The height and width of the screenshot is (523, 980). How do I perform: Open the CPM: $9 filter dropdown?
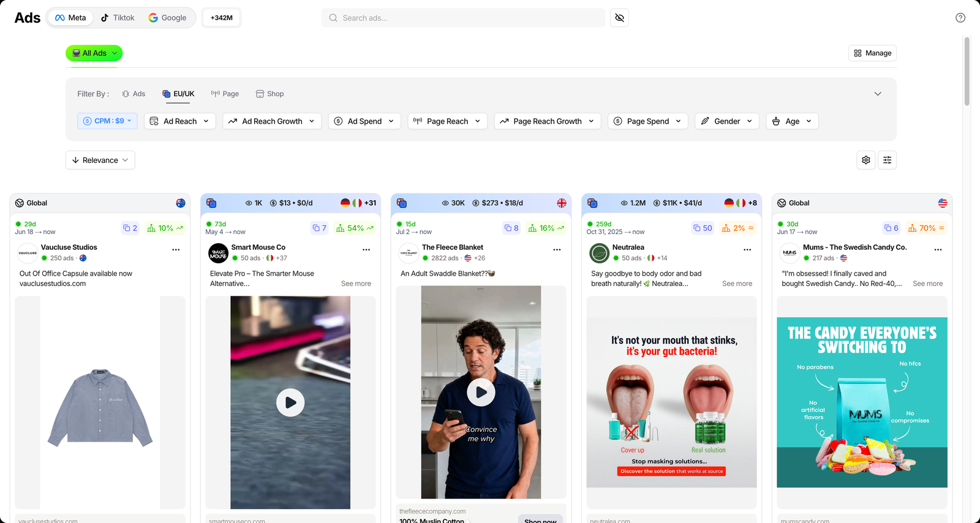107,121
